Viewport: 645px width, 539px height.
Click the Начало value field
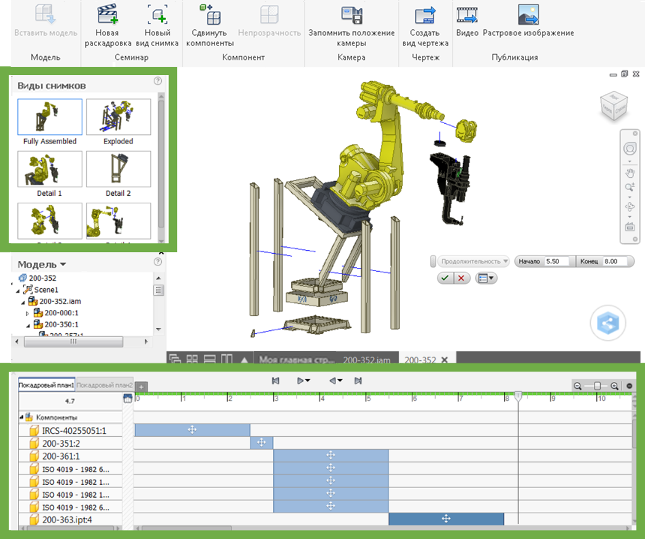557,261
